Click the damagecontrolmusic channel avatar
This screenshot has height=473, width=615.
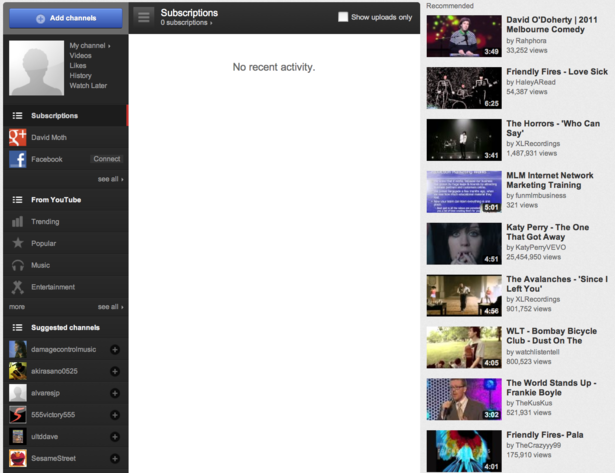pyautogui.click(x=18, y=349)
